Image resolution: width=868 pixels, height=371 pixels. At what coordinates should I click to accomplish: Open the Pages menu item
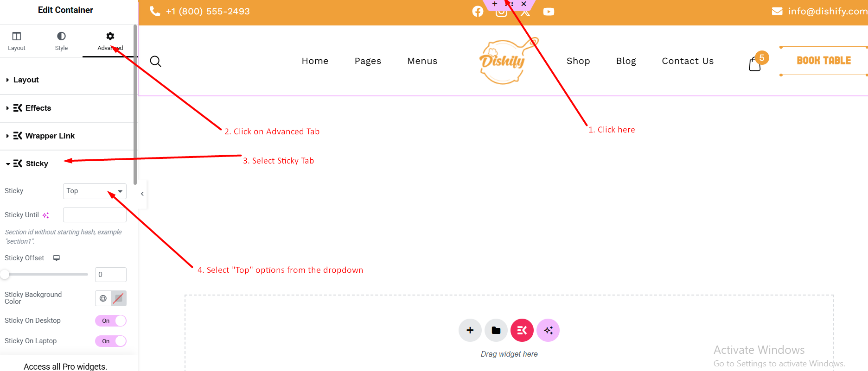click(368, 61)
